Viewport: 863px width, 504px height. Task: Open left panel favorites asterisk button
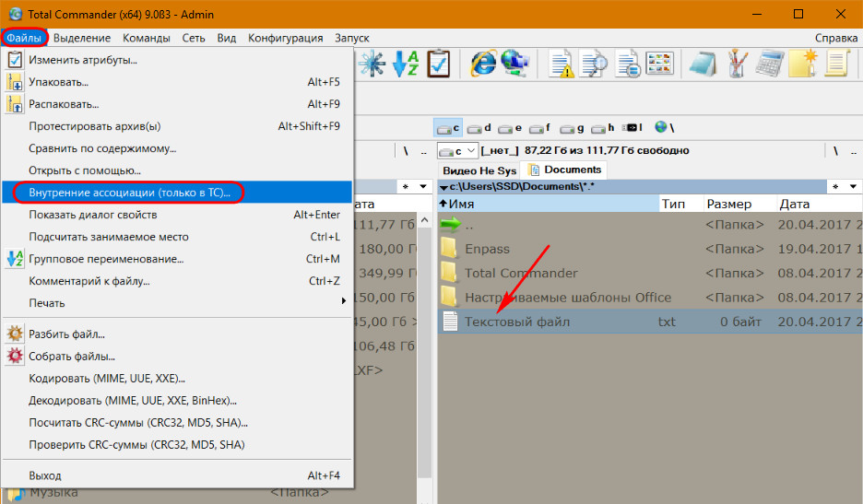pyautogui.click(x=406, y=186)
